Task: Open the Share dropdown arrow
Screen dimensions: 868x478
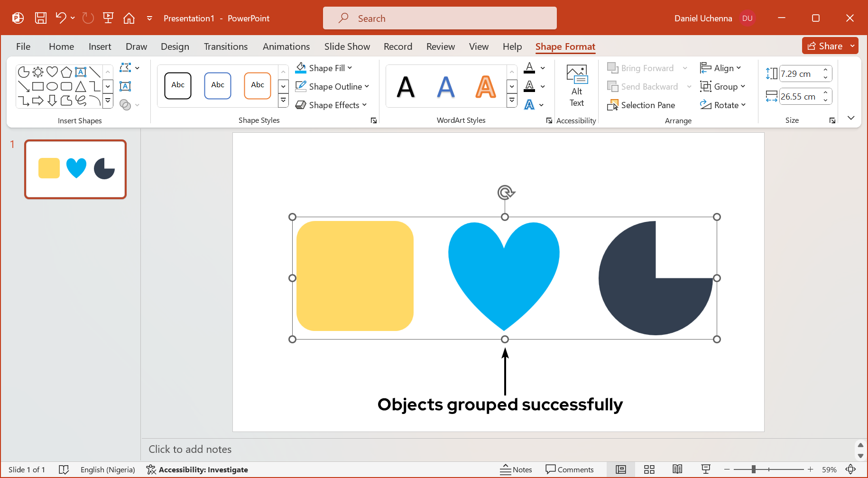Action: pos(852,46)
